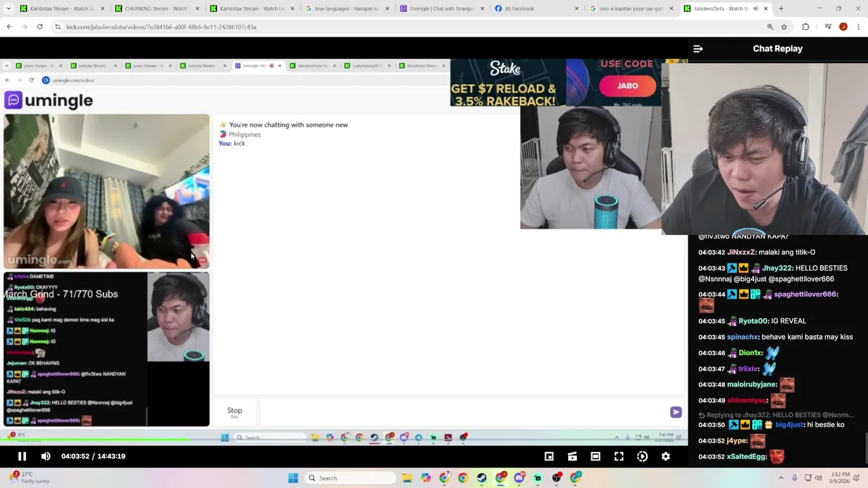Click the stranger's webcam video
868x488 pixels.
click(106, 192)
